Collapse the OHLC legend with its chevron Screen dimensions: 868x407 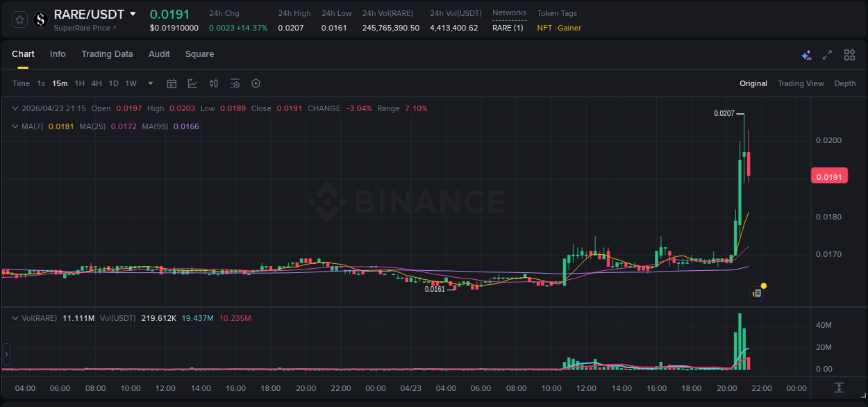coord(15,108)
